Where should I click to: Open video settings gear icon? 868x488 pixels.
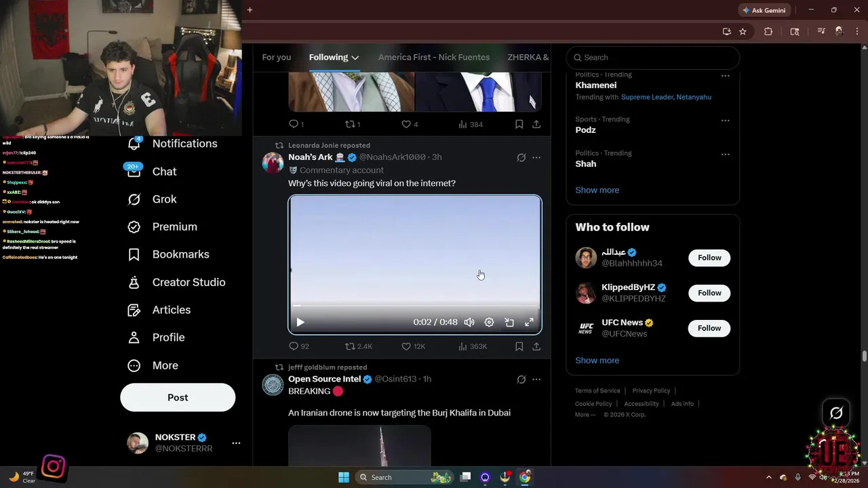coord(489,323)
